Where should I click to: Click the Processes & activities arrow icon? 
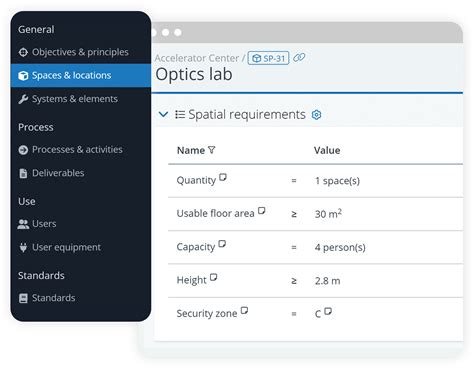click(23, 150)
